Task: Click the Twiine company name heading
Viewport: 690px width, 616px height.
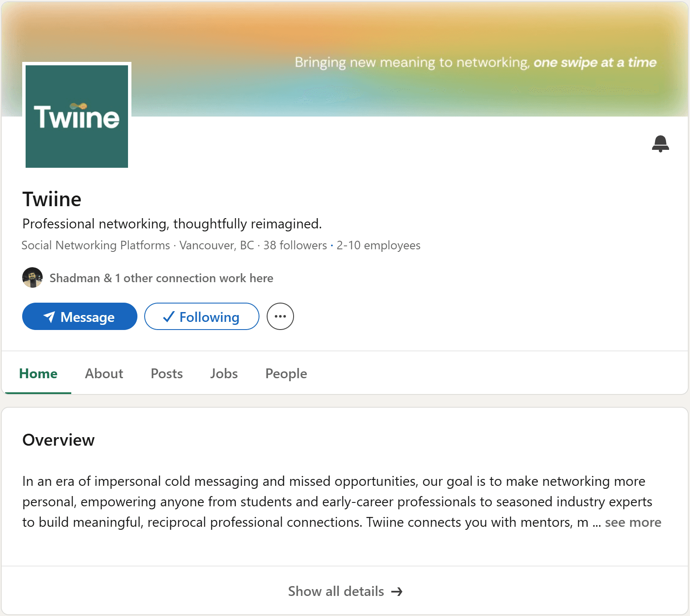Action: point(52,199)
